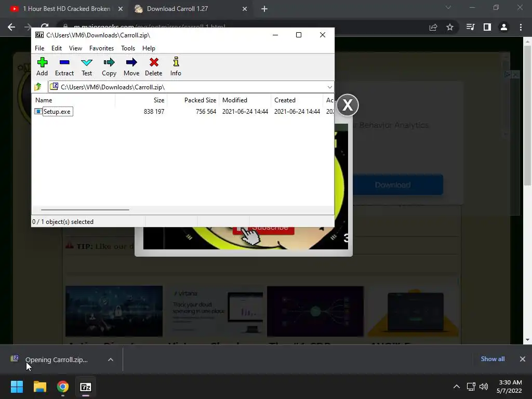Click the 756 564 packed size value
The width and height of the screenshot is (532, 399).
coord(206,112)
